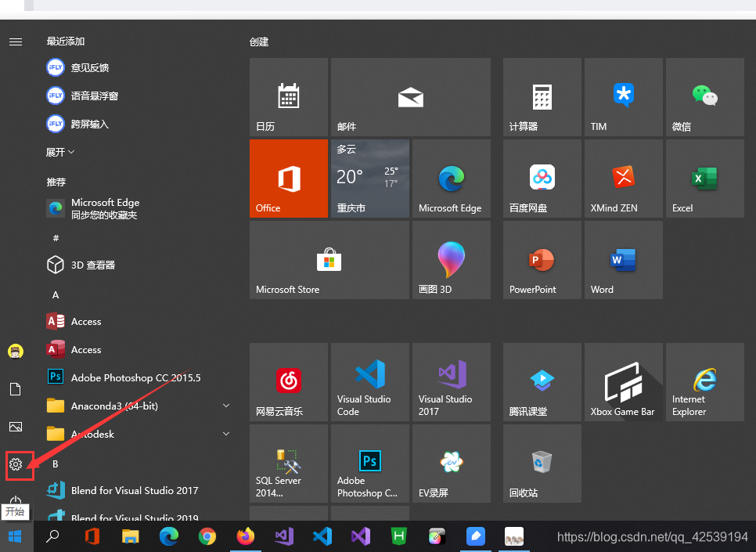Open the Documents sidebar icon
The height and width of the screenshot is (552, 756).
tap(16, 389)
